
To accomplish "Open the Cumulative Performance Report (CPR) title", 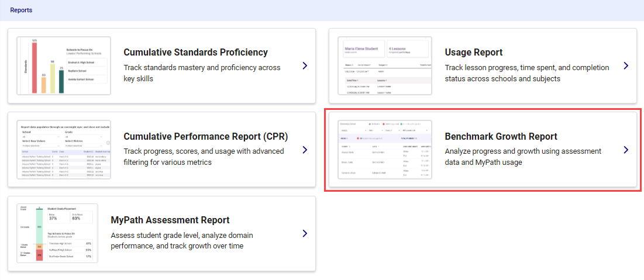I will coord(206,137).
